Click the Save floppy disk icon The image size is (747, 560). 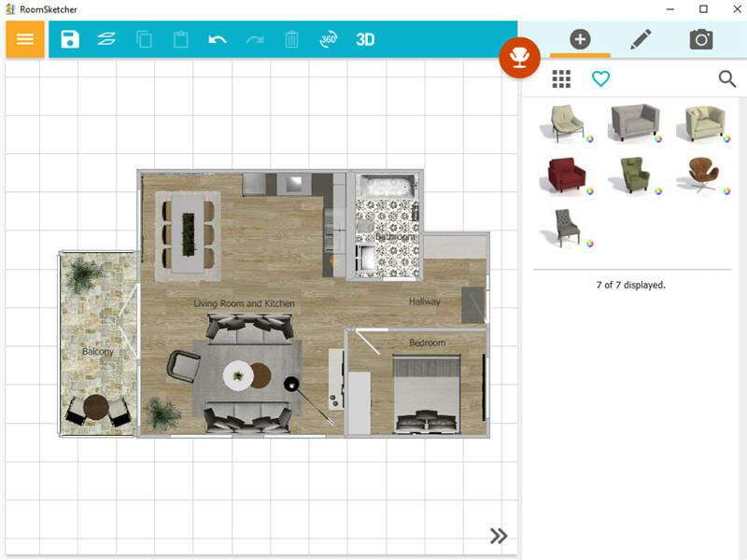70,39
